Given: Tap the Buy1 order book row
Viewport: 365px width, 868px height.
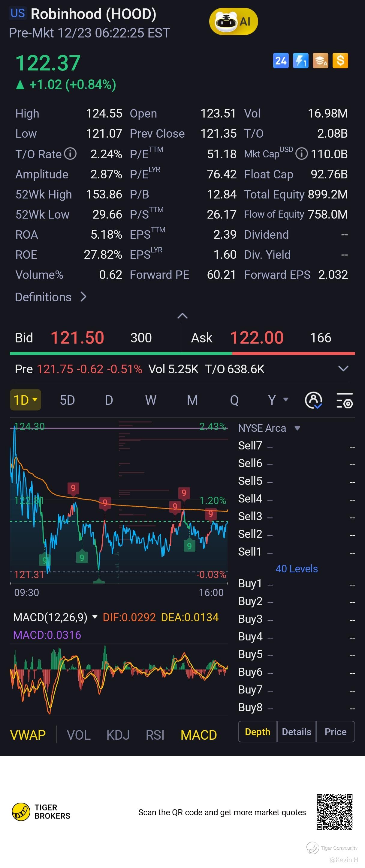Looking at the screenshot, I should click(x=297, y=583).
